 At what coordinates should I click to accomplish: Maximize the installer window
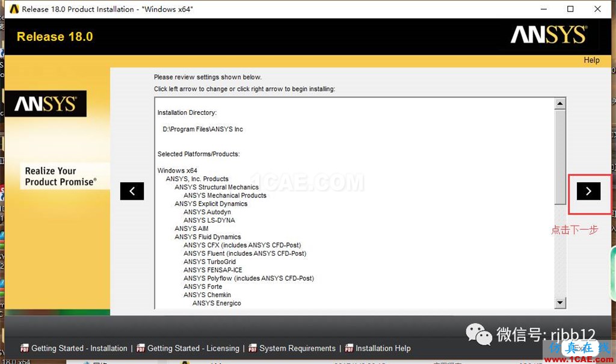click(x=570, y=8)
